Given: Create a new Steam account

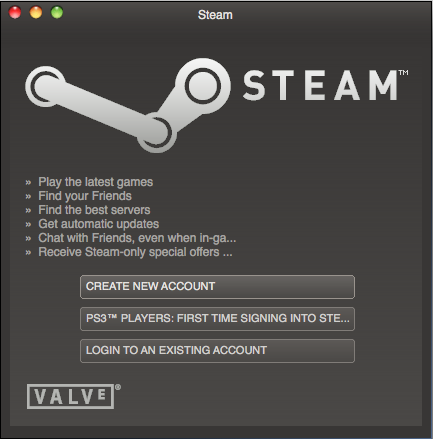Looking at the screenshot, I should 217,287.
